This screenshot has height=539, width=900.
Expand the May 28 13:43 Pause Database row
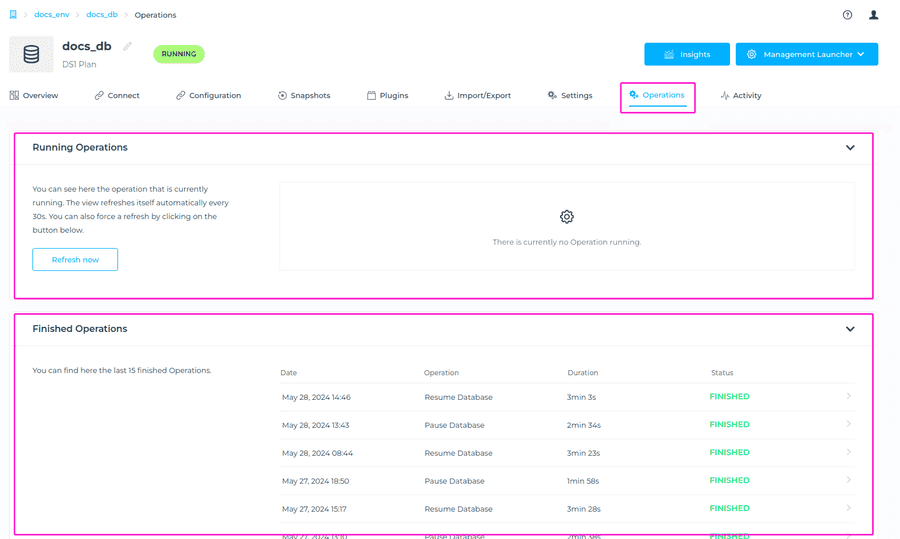coord(849,425)
